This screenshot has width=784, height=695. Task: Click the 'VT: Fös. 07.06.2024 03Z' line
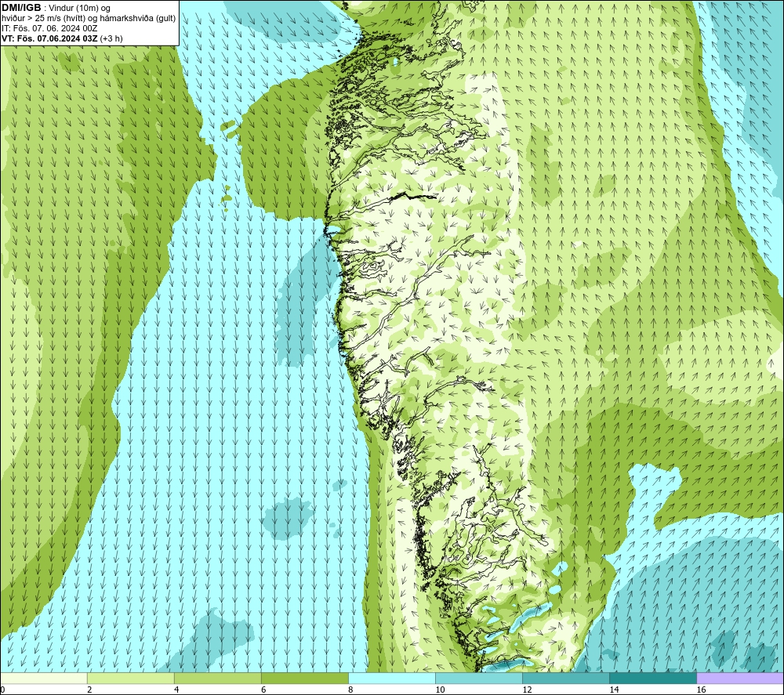click(x=49, y=38)
